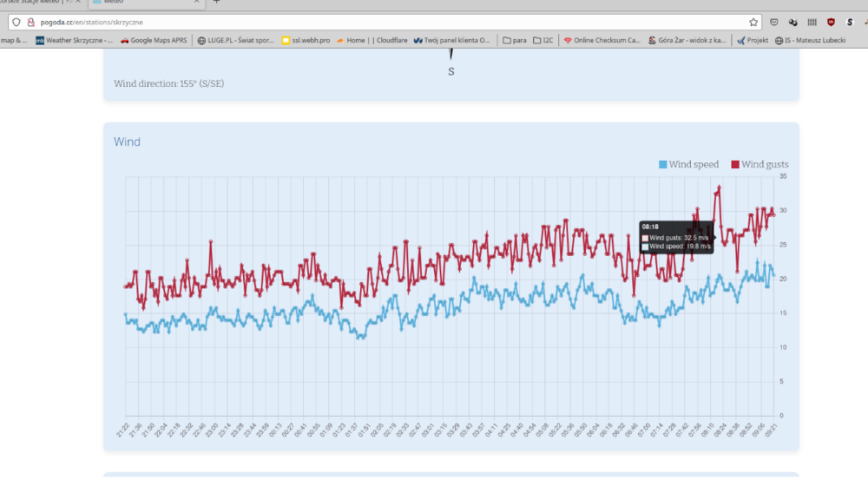Toggle the Wind gusts legend series
The width and height of the screenshot is (868, 480).
(x=764, y=164)
